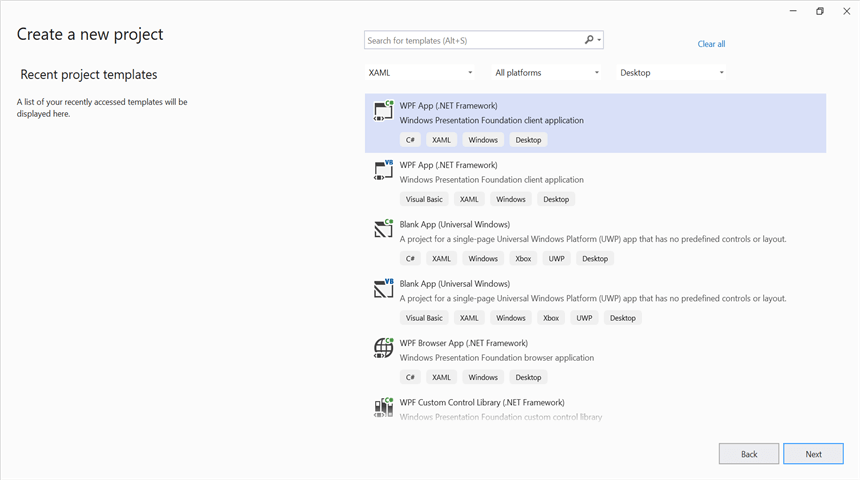Click the Visual Basic WPF App icon
The width and height of the screenshot is (860, 480).
383,169
